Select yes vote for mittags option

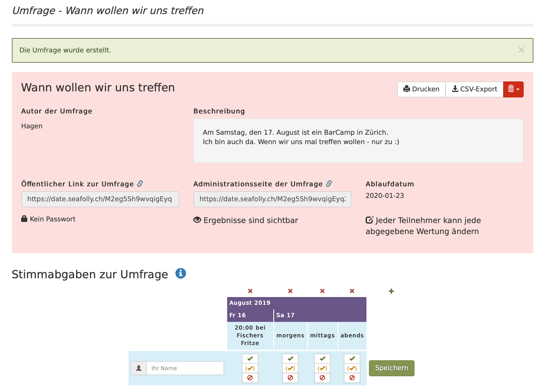click(x=322, y=359)
